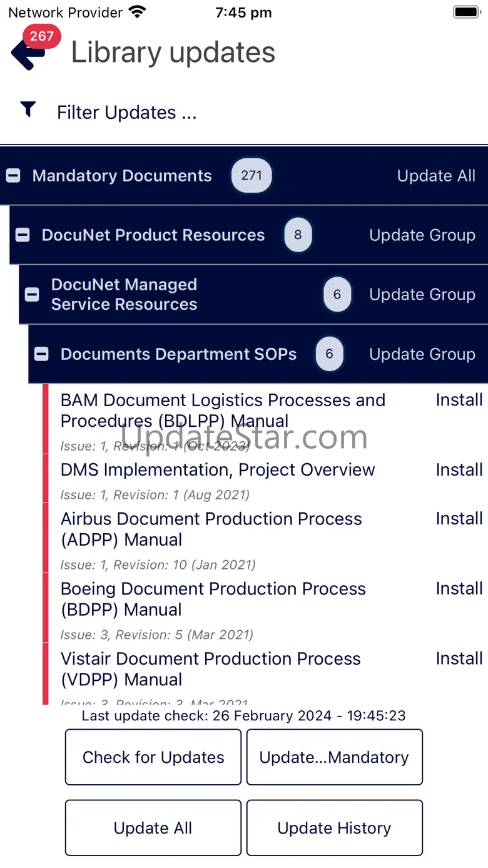This screenshot has height=868, width=488.
Task: Select Airbus Document Production Process title
Action: tap(211, 529)
